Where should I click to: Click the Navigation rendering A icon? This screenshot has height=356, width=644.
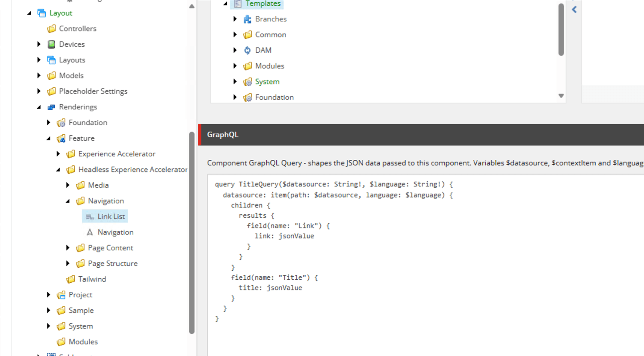pos(90,232)
